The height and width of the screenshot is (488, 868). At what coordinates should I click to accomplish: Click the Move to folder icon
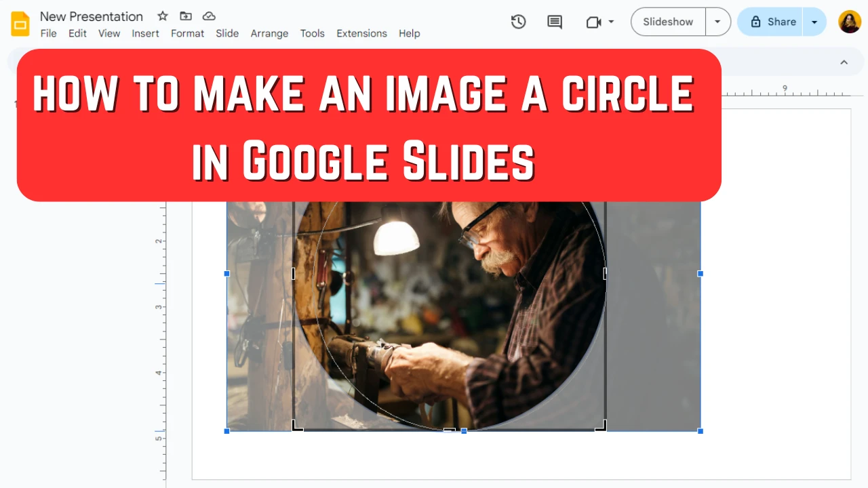186,16
